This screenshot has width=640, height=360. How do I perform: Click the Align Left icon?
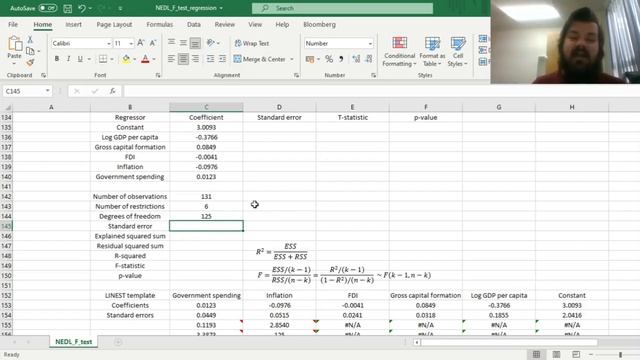point(171,59)
